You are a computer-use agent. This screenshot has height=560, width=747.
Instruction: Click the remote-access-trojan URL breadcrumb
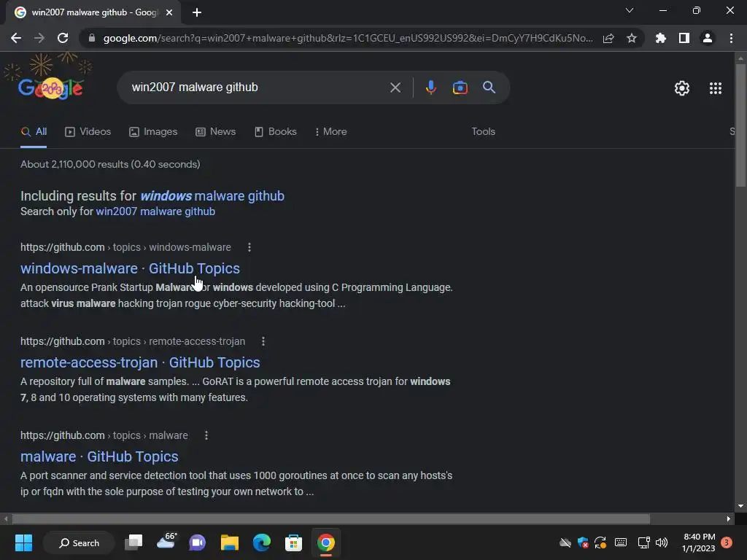point(133,341)
